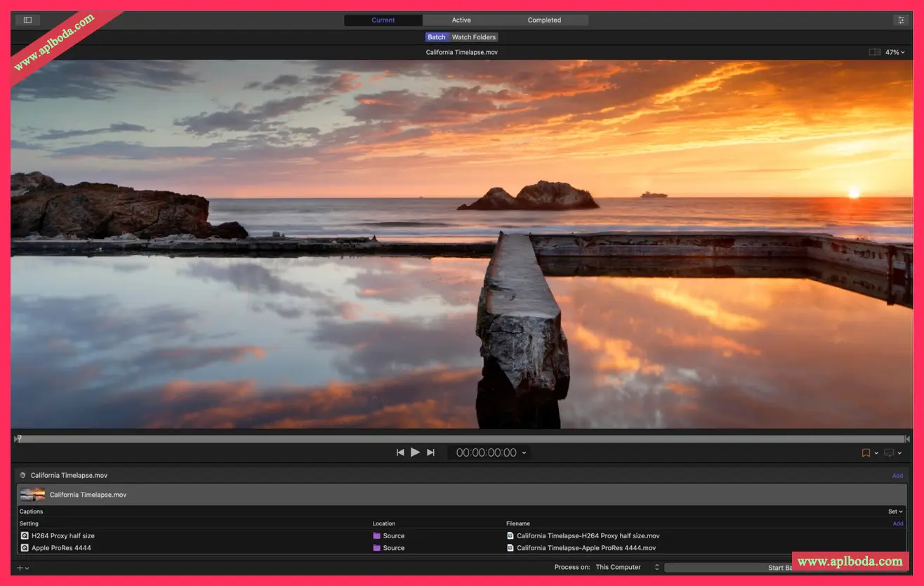Click the orange marker bookmark icon
This screenshot has width=924, height=586.
[866, 453]
